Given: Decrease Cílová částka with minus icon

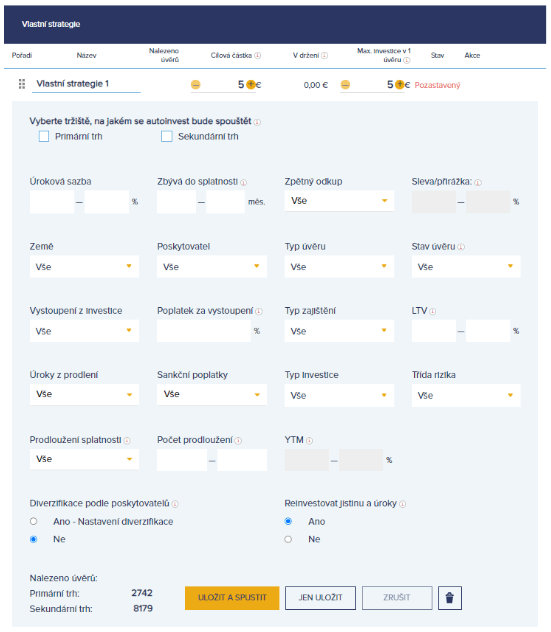Looking at the screenshot, I should pyautogui.click(x=195, y=85).
